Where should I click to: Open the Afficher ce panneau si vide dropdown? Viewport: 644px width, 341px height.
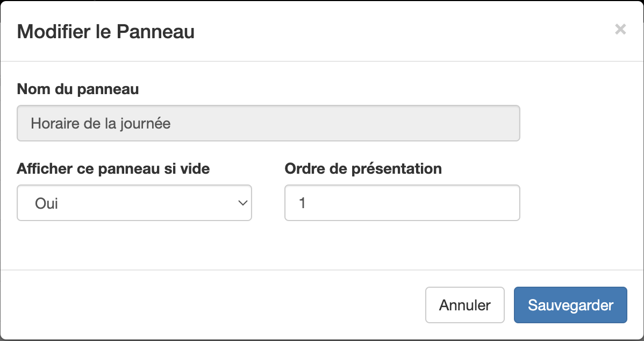click(134, 203)
